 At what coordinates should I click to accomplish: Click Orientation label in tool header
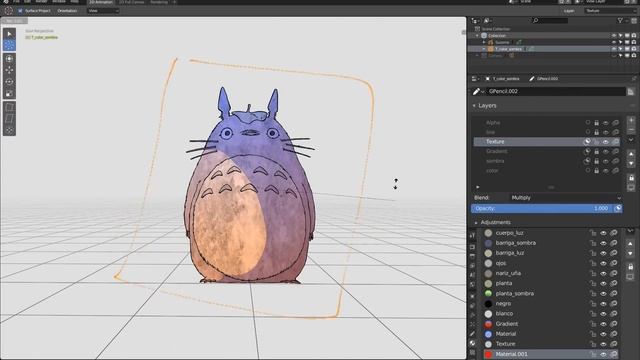(67, 11)
